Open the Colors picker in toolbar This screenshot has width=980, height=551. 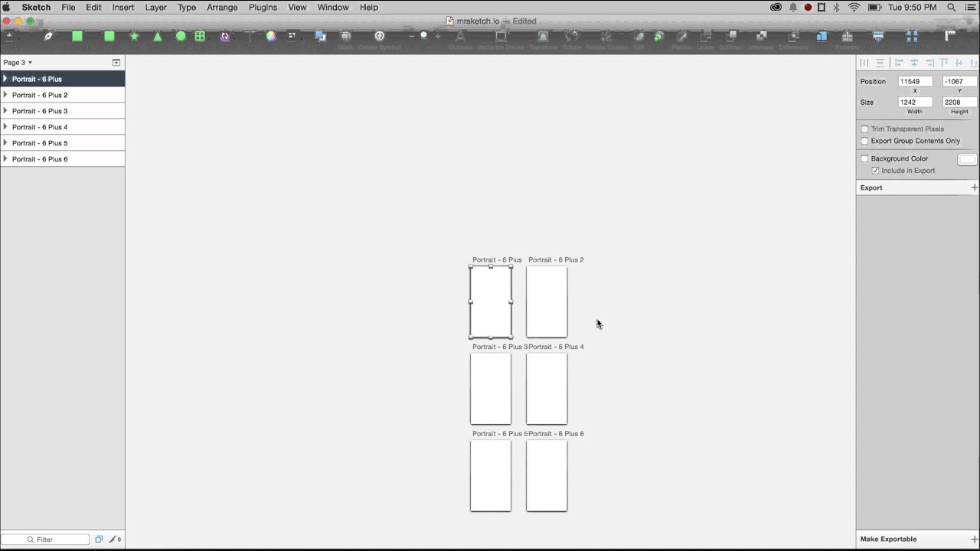[x=271, y=36]
